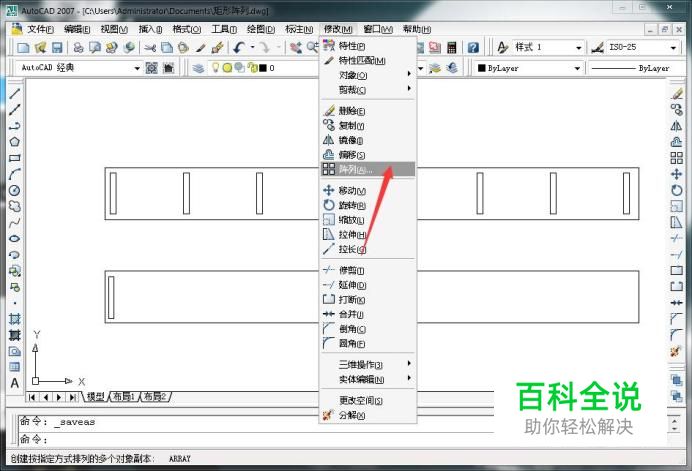
Task: Switch to the 布局1 tab
Action: 124,397
